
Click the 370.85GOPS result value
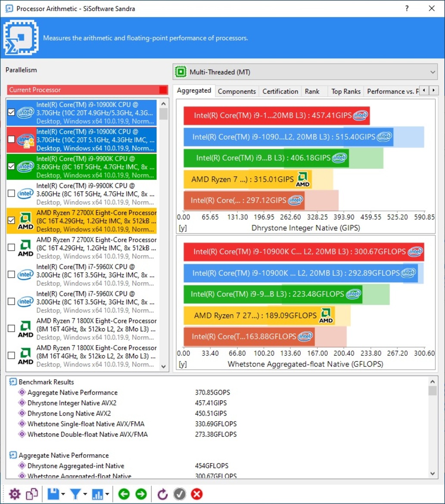(x=212, y=392)
